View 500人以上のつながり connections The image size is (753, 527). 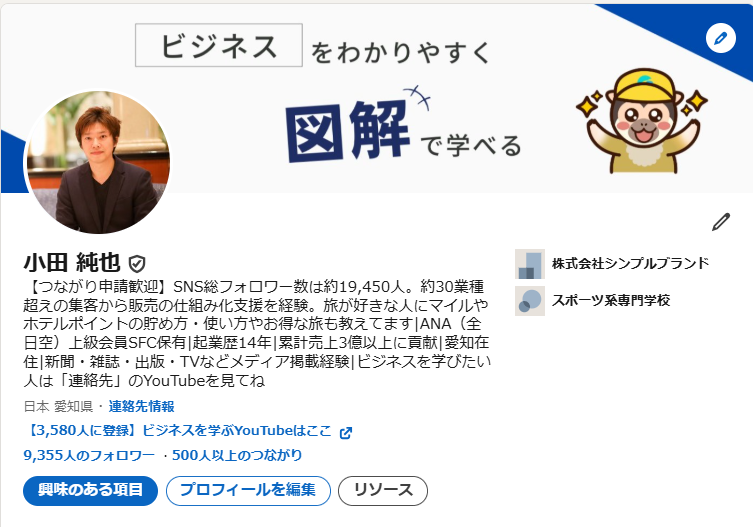tap(237, 455)
